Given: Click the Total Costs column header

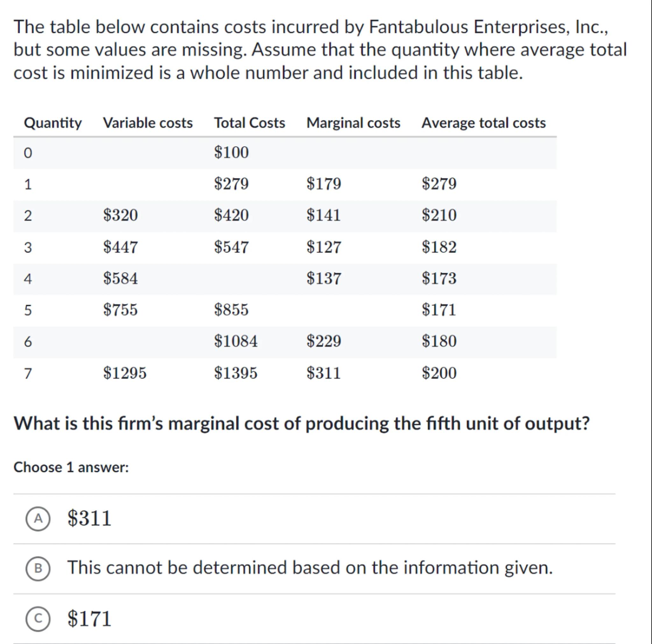Looking at the screenshot, I should point(249,123).
